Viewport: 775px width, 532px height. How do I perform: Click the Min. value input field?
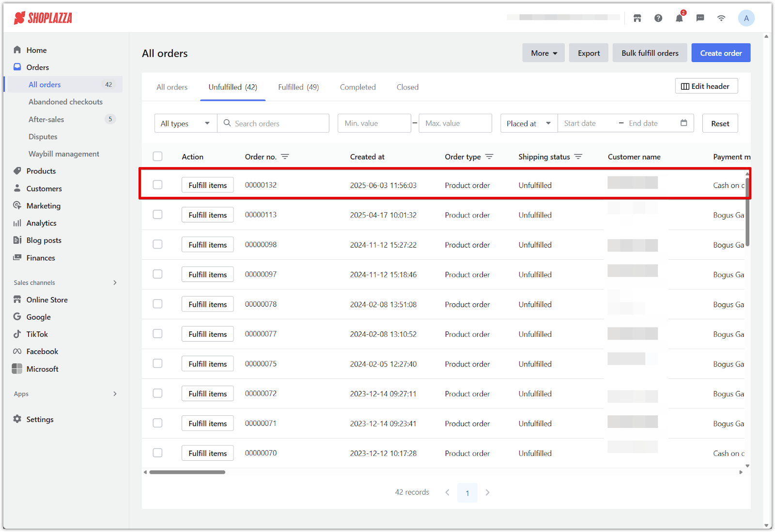[x=374, y=123]
